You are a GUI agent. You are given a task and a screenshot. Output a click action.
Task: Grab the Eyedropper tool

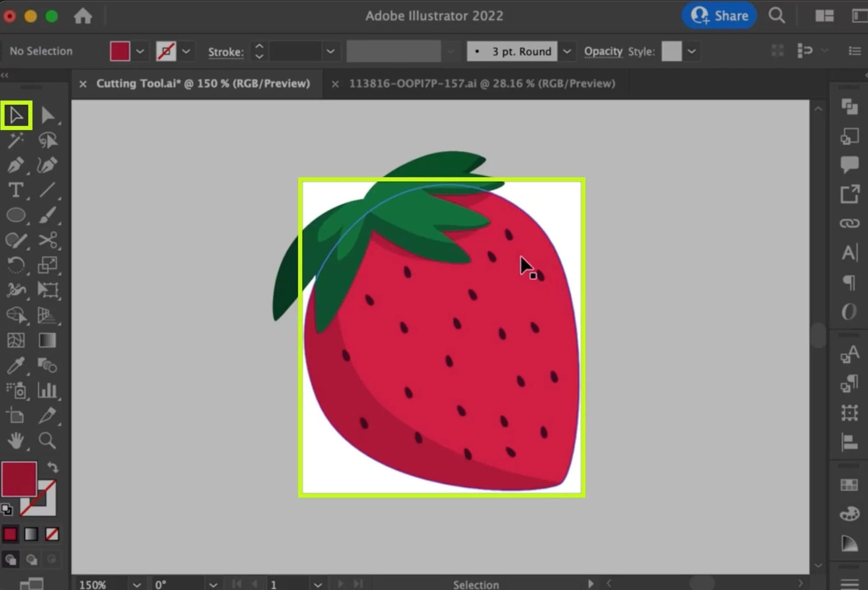(x=16, y=366)
